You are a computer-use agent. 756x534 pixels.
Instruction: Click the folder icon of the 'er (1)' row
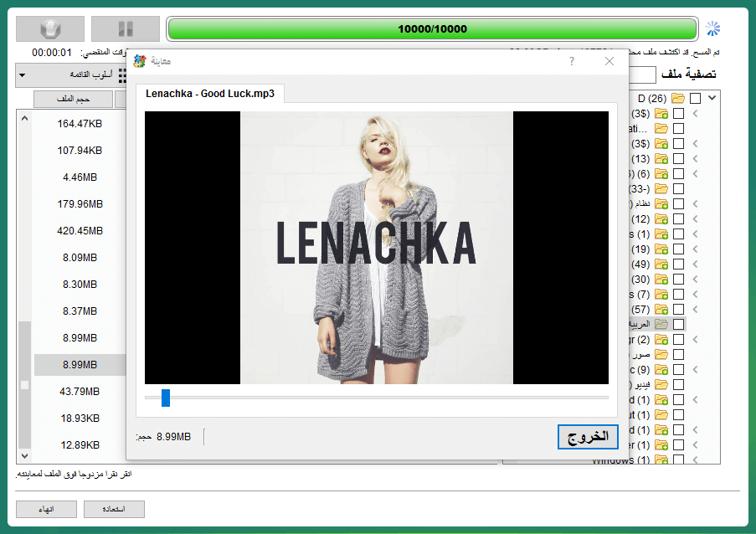point(661,444)
